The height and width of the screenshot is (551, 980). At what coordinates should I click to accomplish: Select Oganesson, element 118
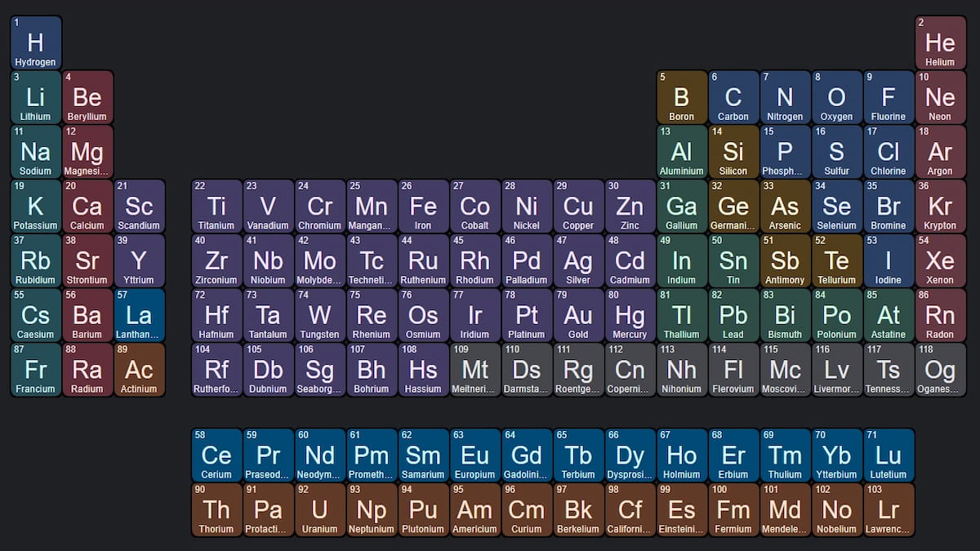pyautogui.click(x=941, y=371)
